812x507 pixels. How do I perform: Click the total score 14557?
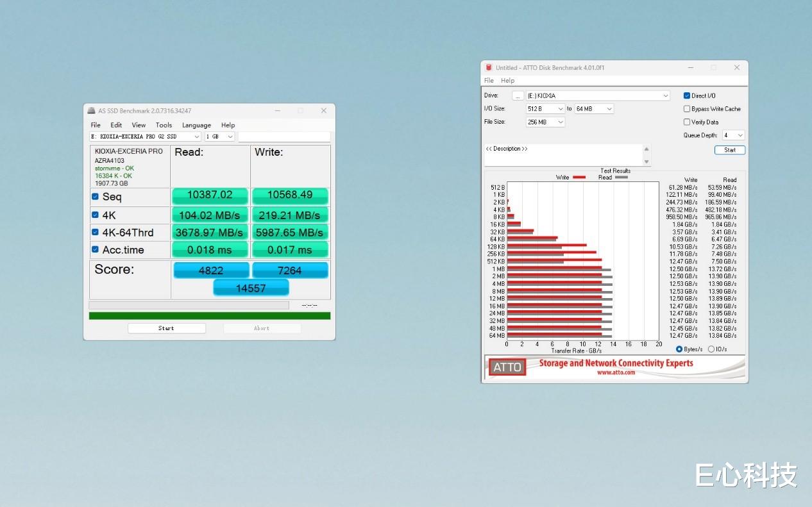(x=251, y=288)
